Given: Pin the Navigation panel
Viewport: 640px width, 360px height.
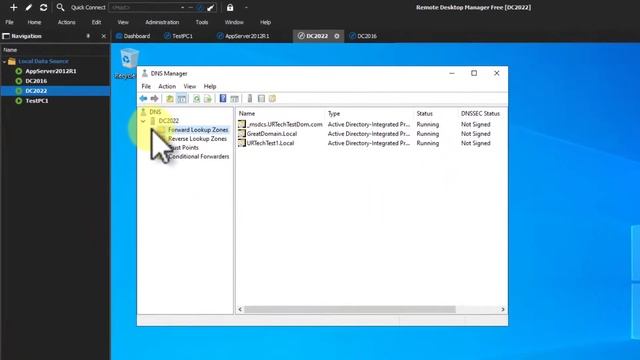Looking at the screenshot, I should [x=88, y=36].
